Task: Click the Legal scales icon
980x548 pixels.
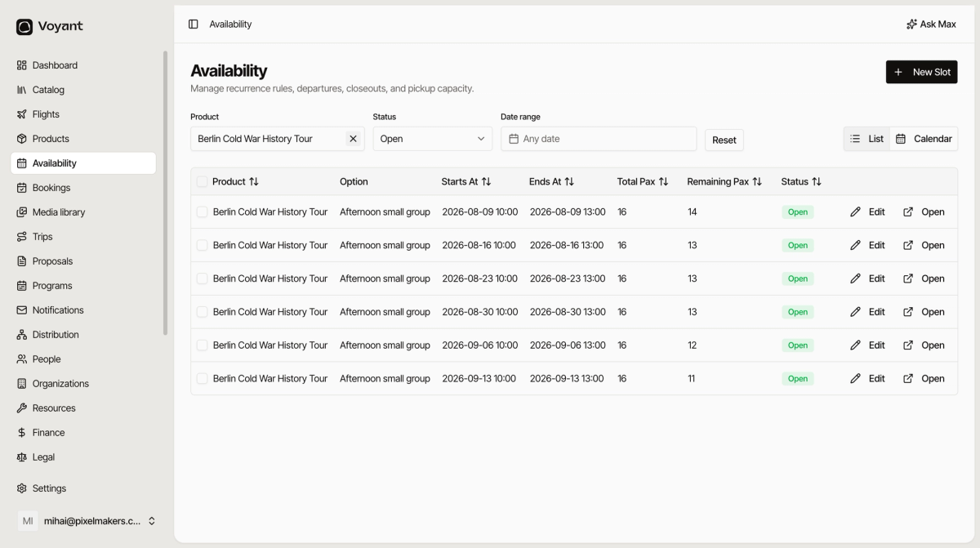Action: coord(22,457)
